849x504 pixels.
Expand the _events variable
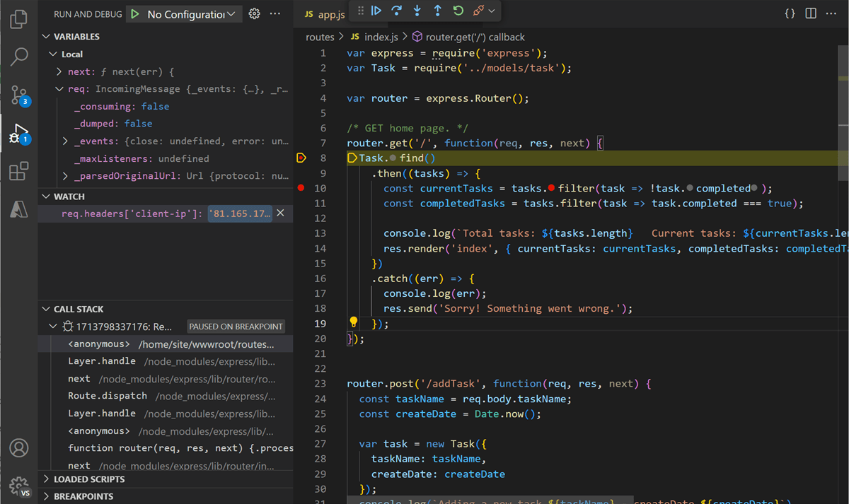tap(64, 141)
